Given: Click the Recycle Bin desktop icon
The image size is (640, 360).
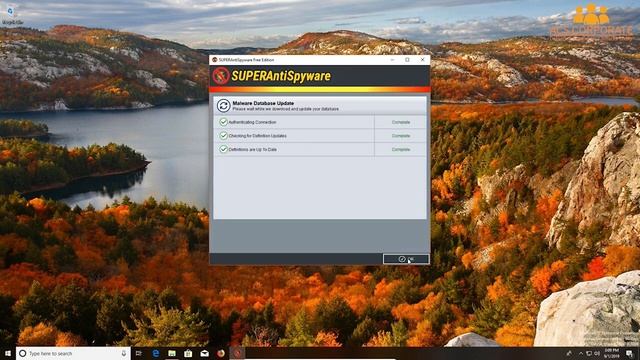Looking at the screenshot, I should [11, 14].
